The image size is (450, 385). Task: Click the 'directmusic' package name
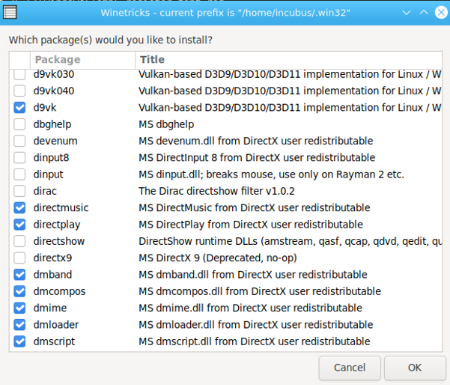point(61,208)
